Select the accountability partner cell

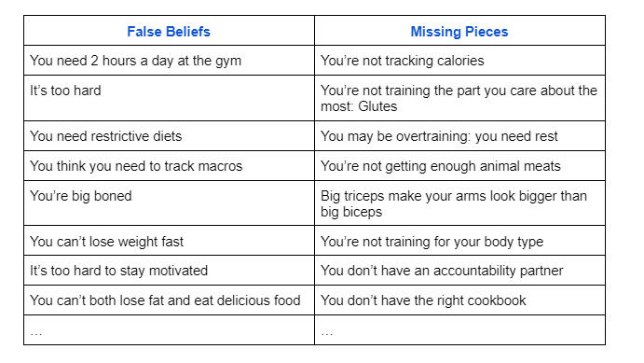459,270
